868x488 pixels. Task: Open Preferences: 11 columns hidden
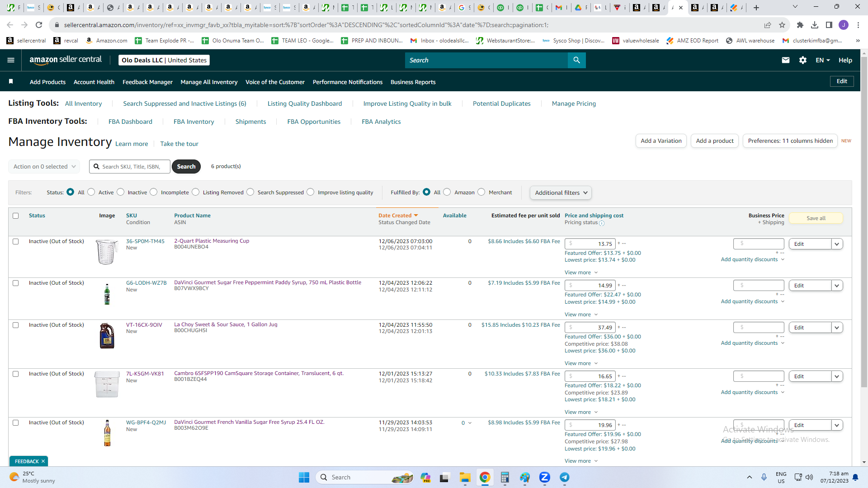[x=790, y=141]
